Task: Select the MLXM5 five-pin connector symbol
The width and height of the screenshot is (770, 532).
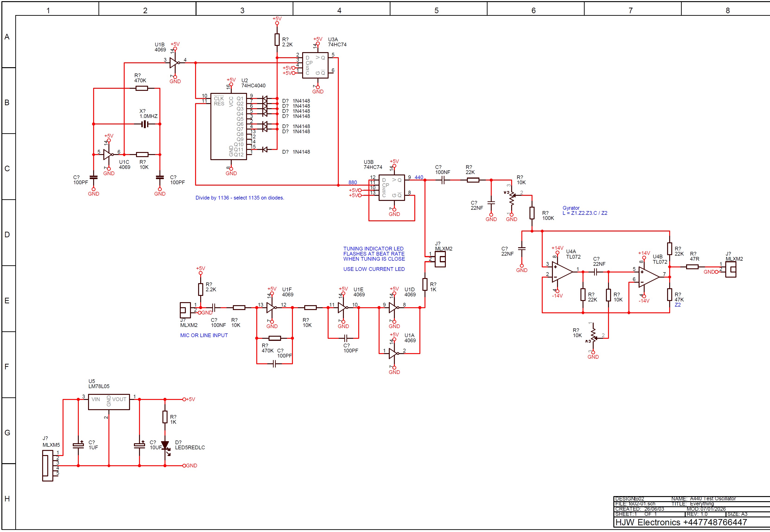Action: point(47,465)
